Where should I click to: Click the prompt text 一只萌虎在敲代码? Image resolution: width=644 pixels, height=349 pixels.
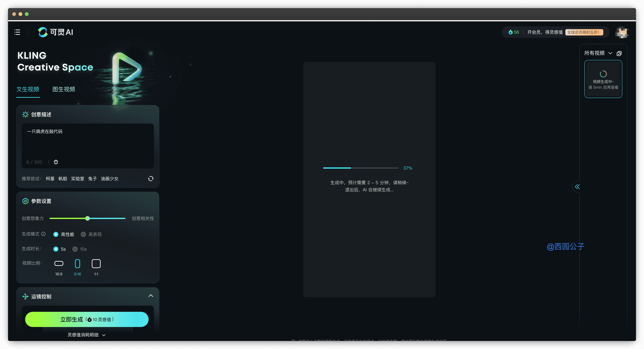[x=45, y=131]
